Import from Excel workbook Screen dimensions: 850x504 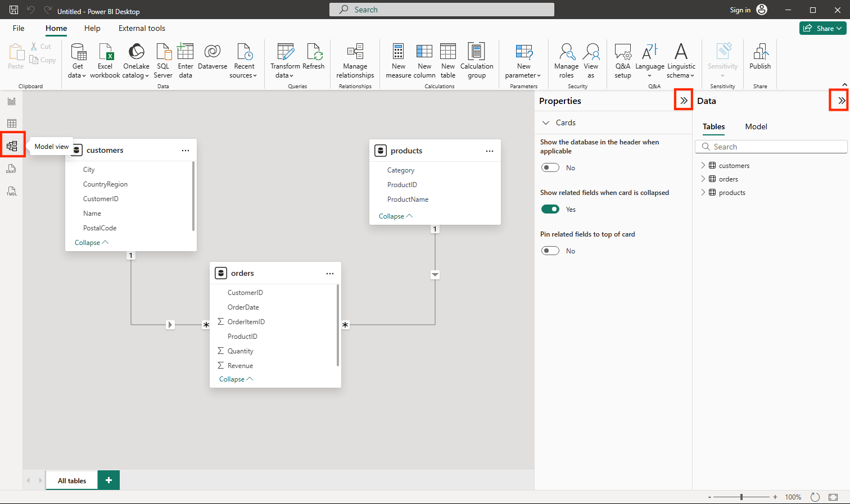pyautogui.click(x=105, y=61)
